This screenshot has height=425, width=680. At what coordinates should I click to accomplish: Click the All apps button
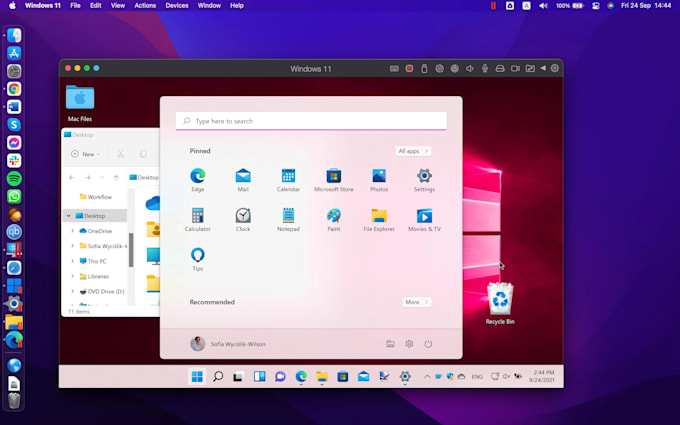[x=413, y=151]
